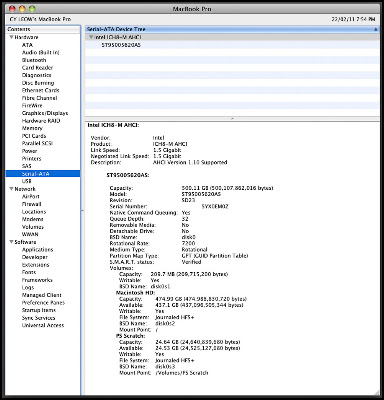
Task: Select the ST9500SB20AS drive entry
Action: [121, 45]
